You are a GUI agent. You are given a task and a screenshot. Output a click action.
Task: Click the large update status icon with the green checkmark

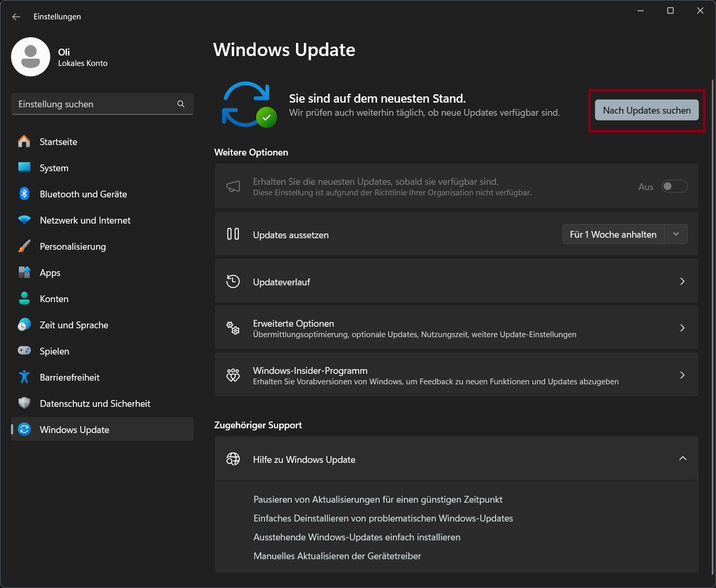249,104
